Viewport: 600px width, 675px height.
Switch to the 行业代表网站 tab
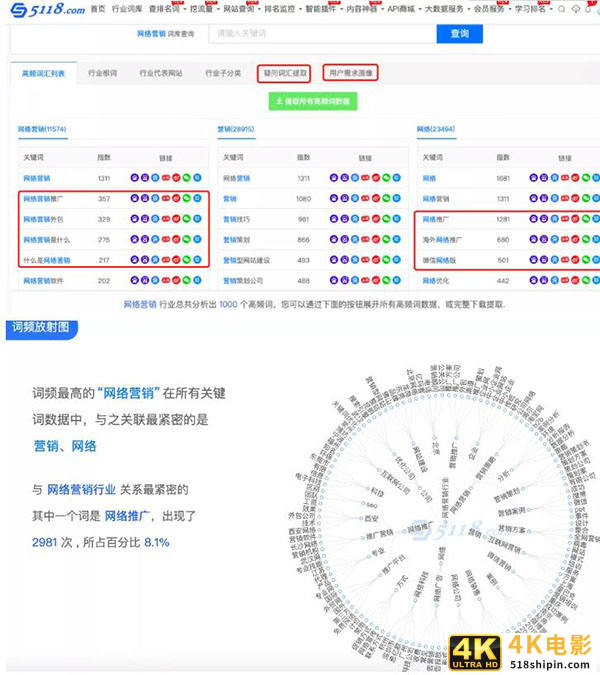(x=161, y=73)
